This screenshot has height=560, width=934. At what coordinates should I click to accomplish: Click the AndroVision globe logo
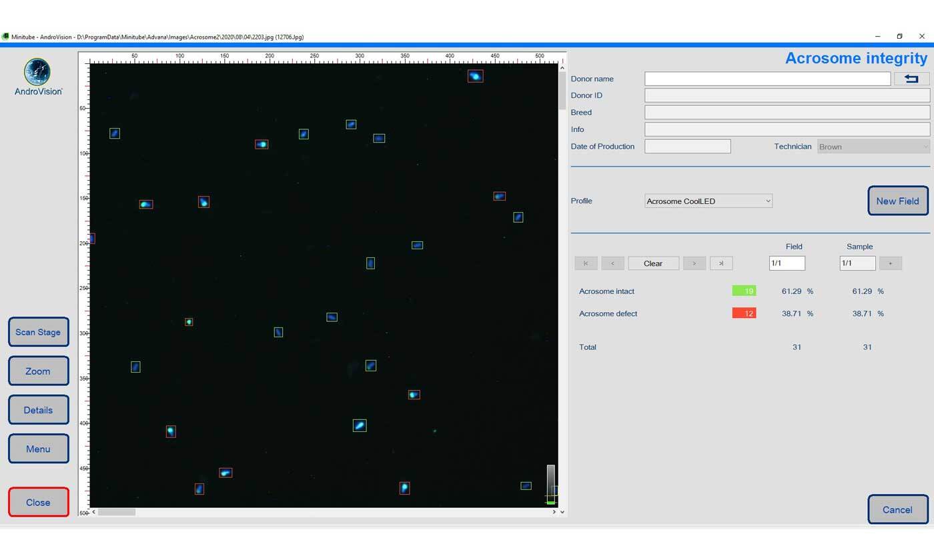click(x=37, y=71)
